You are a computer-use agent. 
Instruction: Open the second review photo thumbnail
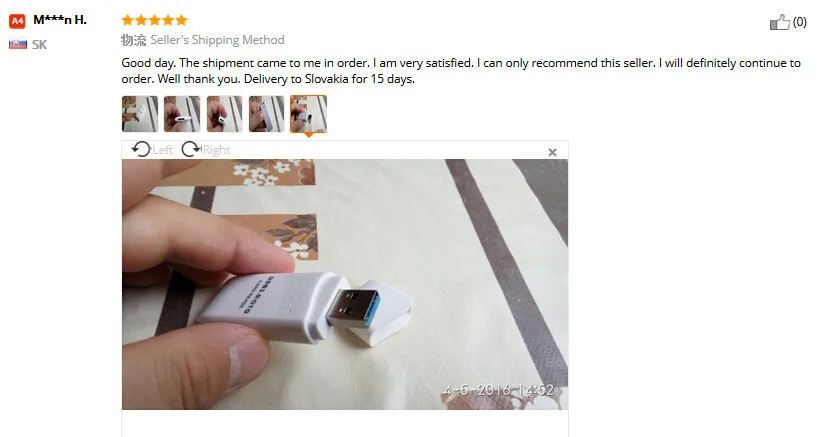click(182, 114)
